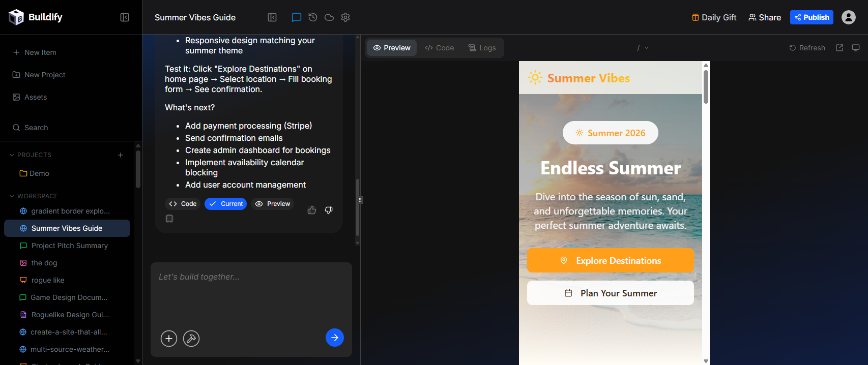Image resolution: width=868 pixels, height=365 pixels.
Task: Open preview in new window icon
Action: tap(840, 48)
